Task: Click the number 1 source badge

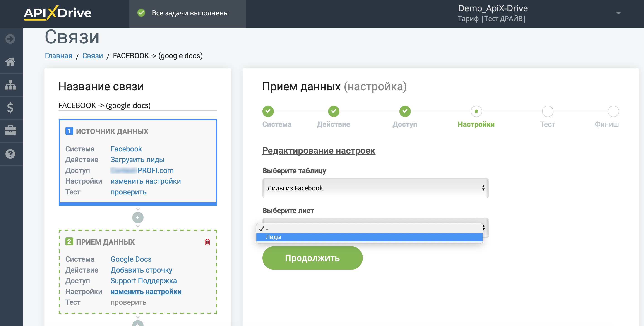Action: coord(69,131)
